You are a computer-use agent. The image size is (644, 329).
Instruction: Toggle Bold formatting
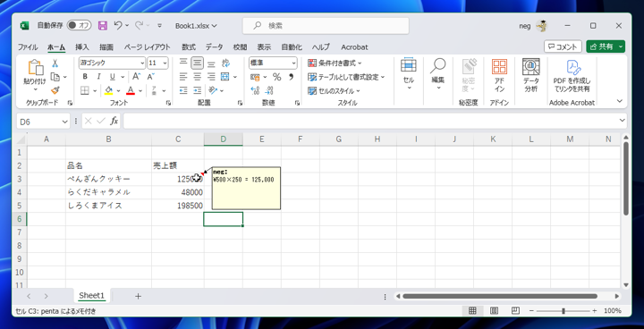point(85,77)
